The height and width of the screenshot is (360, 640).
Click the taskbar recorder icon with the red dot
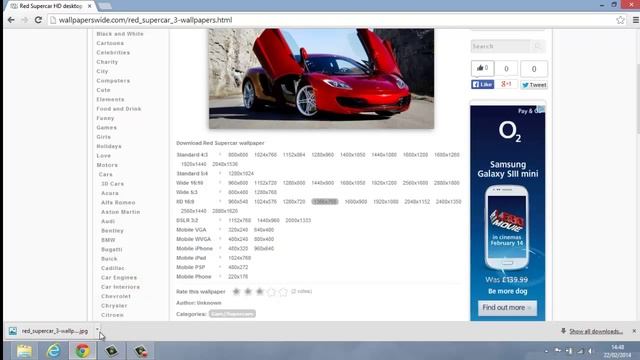(x=141, y=351)
